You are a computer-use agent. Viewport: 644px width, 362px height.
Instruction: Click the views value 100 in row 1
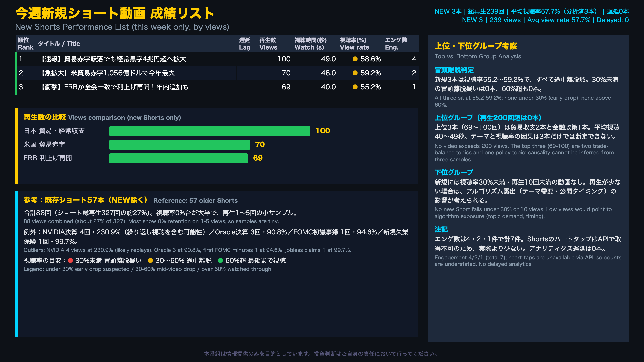(284, 59)
